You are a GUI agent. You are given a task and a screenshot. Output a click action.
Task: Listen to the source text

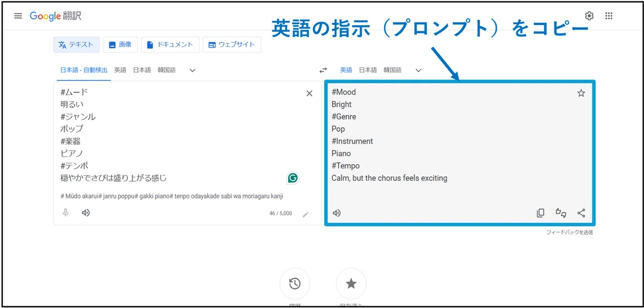pos(85,213)
